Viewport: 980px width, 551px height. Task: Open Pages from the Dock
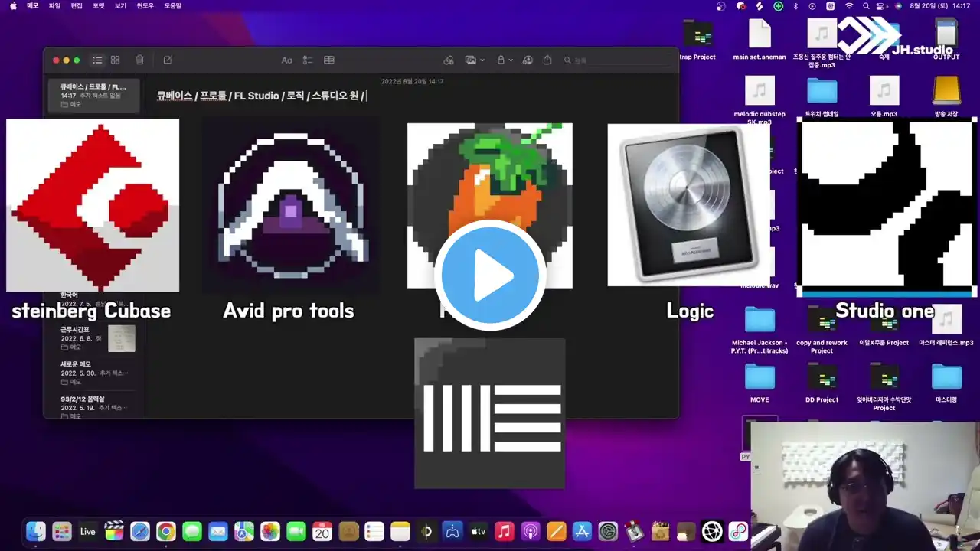coord(556,531)
